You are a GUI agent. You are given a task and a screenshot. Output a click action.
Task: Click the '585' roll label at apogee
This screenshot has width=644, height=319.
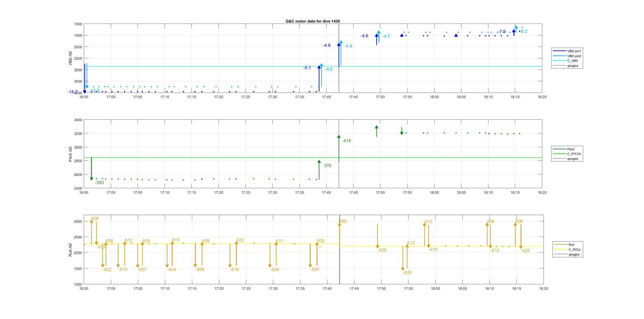pos(343,221)
